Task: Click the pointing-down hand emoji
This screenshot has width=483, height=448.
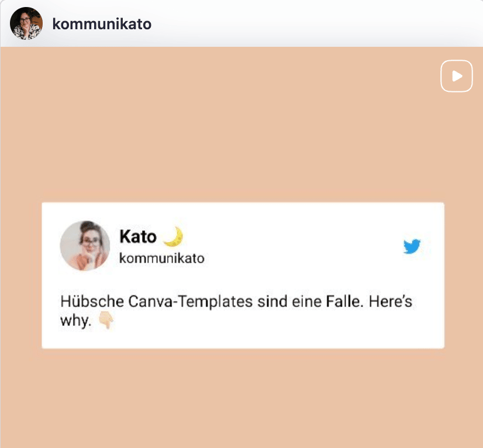Action: click(x=106, y=320)
